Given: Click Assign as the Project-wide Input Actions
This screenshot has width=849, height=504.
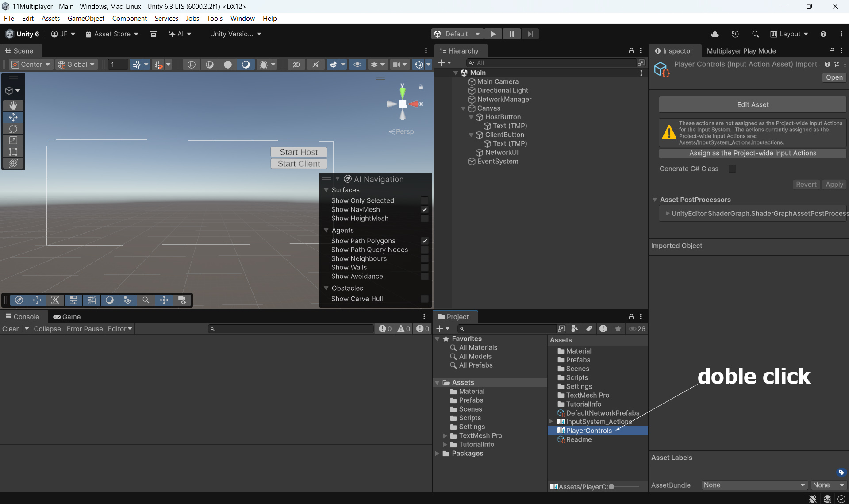Looking at the screenshot, I should [752, 153].
